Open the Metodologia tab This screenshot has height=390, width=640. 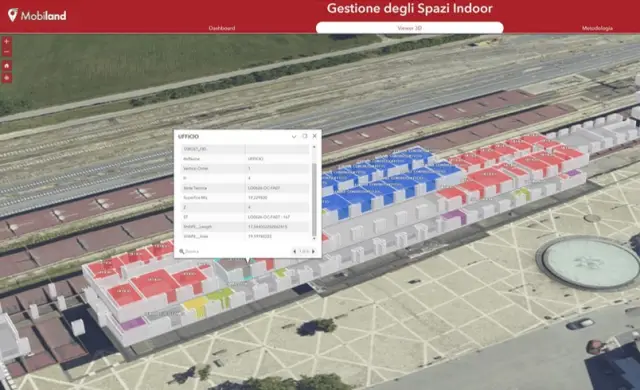click(597, 28)
